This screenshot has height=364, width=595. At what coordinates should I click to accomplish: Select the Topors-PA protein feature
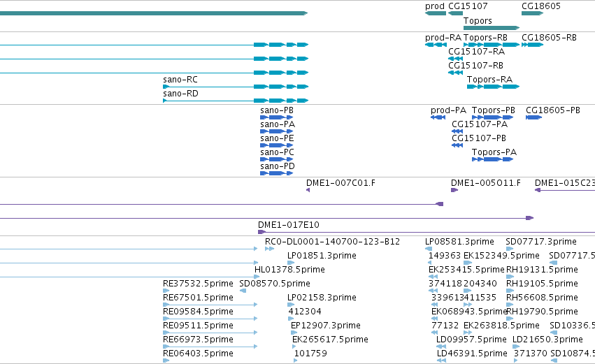[x=492, y=159]
